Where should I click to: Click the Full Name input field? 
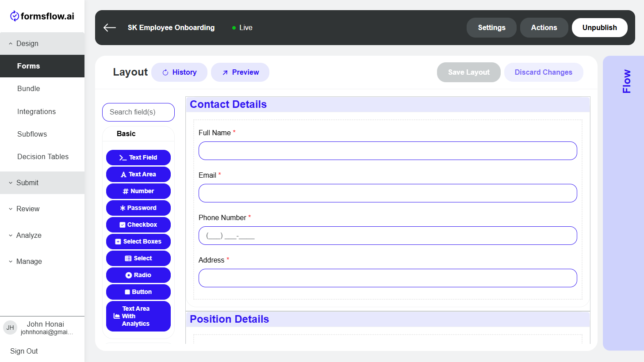point(388,151)
